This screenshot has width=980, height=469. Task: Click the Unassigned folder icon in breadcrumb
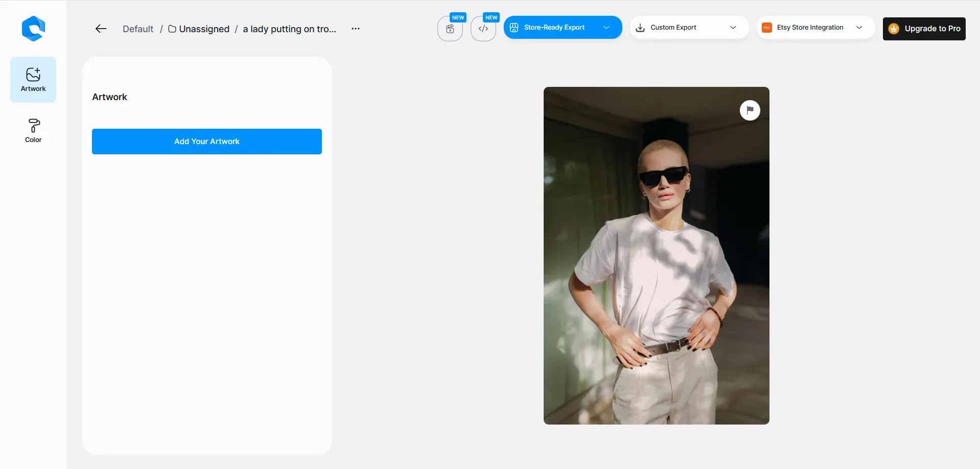tap(171, 29)
